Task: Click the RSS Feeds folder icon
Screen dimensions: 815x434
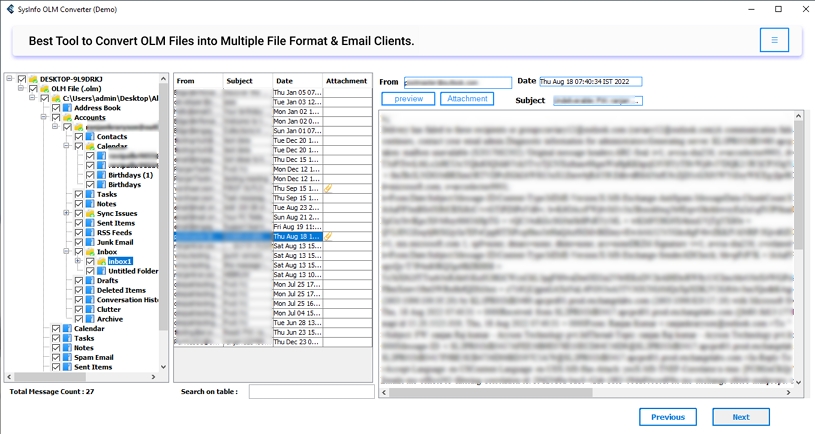Action: pyautogui.click(x=90, y=233)
